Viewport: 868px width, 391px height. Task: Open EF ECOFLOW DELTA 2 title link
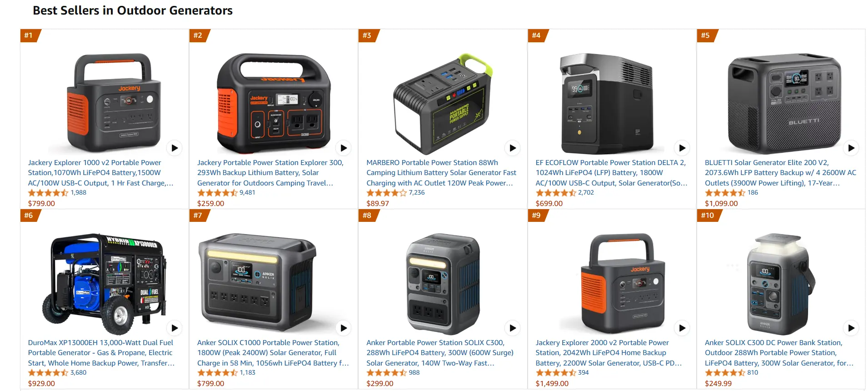(611, 173)
